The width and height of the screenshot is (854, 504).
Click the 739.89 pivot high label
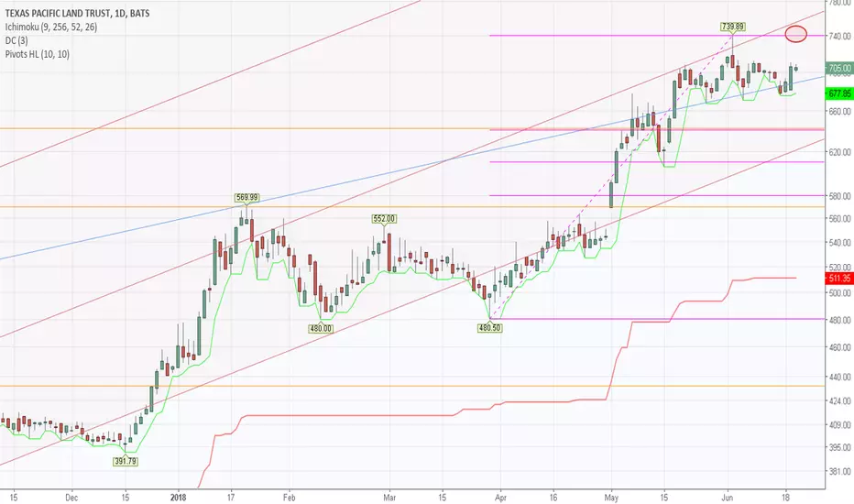[732, 27]
